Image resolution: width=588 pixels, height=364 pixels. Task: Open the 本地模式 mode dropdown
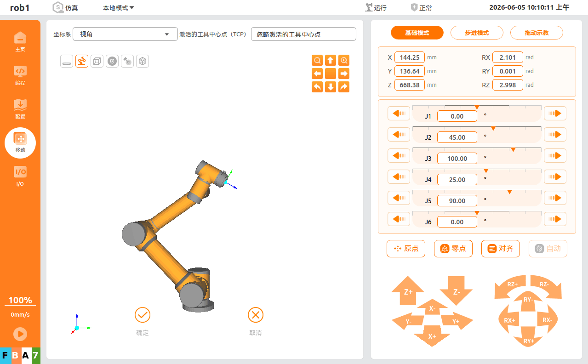coord(118,8)
